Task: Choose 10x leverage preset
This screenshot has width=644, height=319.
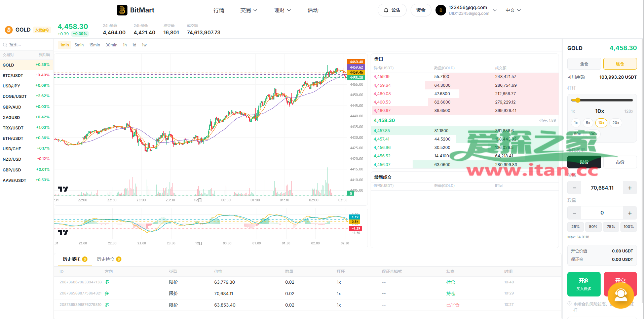Action: [x=601, y=123]
